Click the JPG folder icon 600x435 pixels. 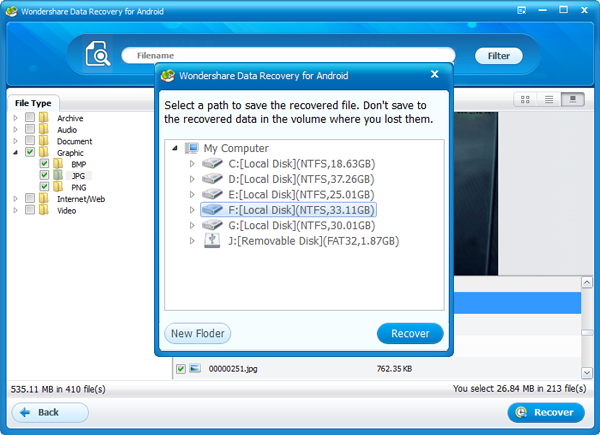point(58,175)
